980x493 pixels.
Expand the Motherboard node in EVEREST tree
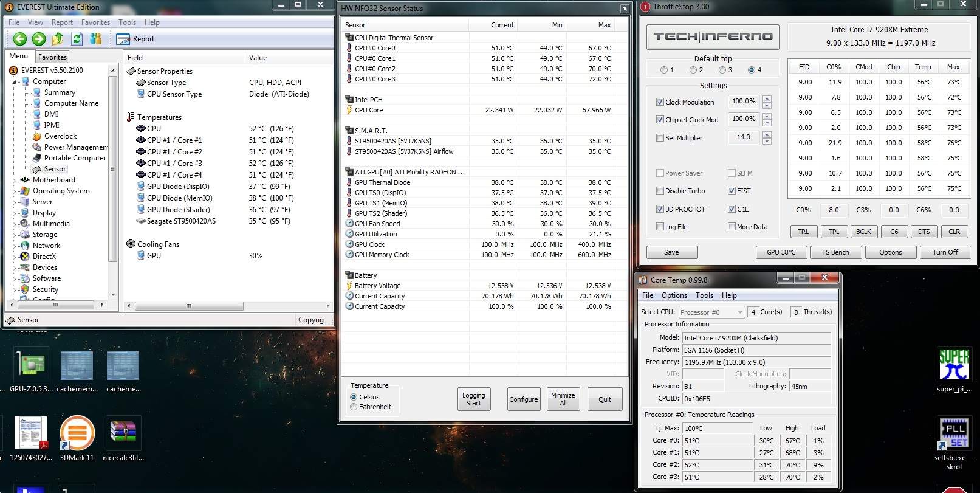click(15, 180)
